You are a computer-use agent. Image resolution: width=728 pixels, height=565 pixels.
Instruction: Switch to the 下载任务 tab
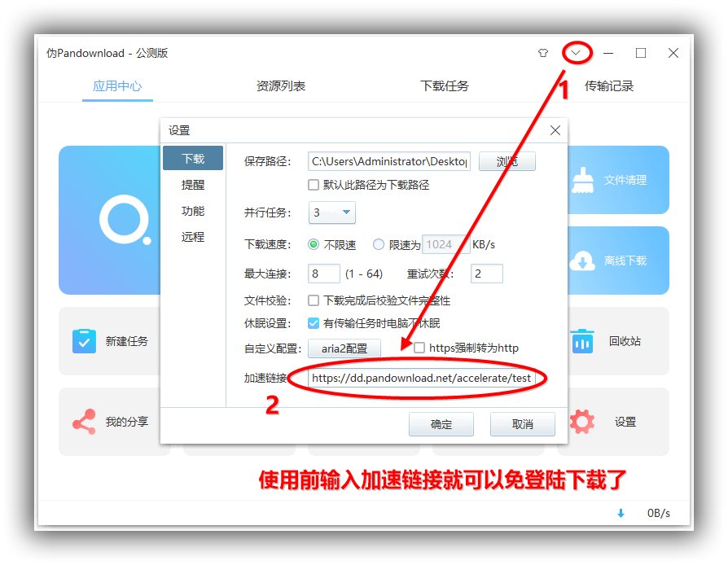[445, 85]
